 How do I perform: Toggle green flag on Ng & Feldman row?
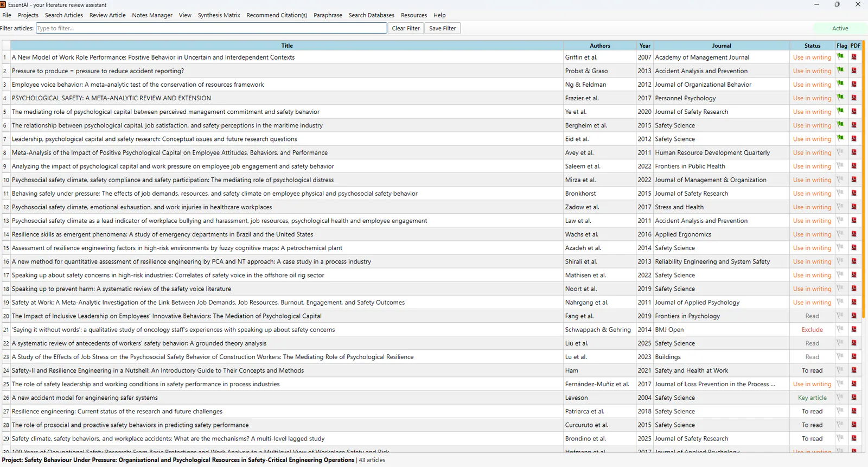coord(840,84)
